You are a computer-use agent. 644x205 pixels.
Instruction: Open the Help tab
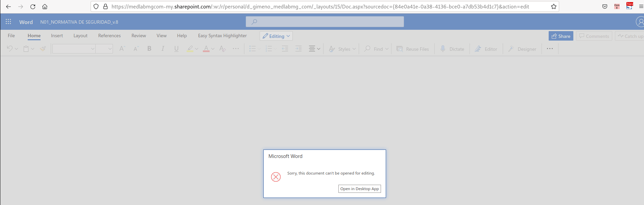182,36
